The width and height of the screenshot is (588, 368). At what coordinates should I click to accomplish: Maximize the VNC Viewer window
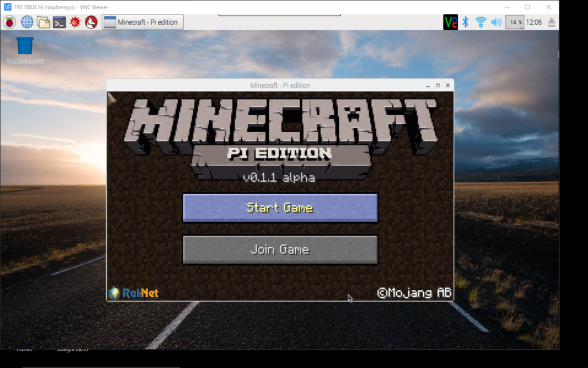pyautogui.click(x=527, y=7)
